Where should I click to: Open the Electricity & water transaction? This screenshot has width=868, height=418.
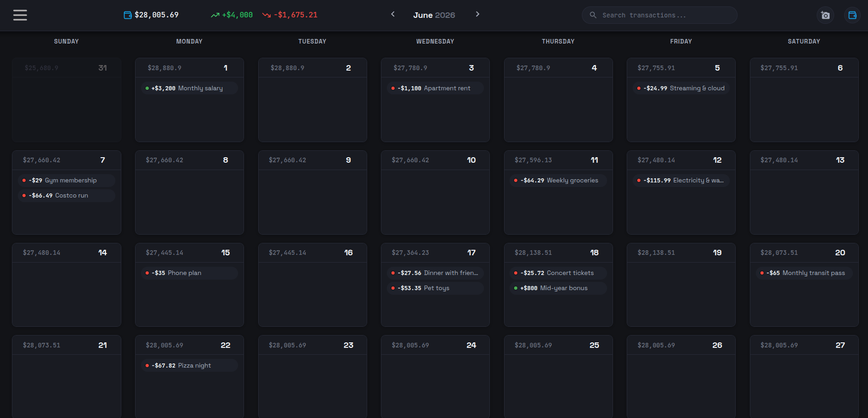pos(681,181)
